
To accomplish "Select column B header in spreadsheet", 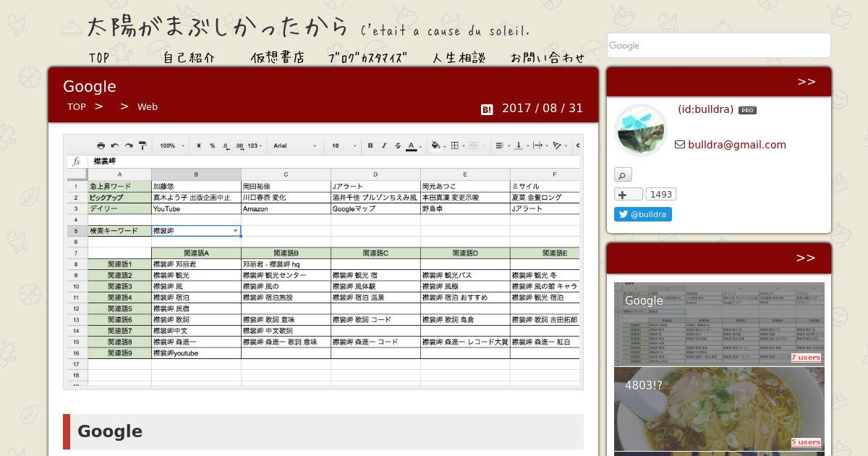I will 196,174.
